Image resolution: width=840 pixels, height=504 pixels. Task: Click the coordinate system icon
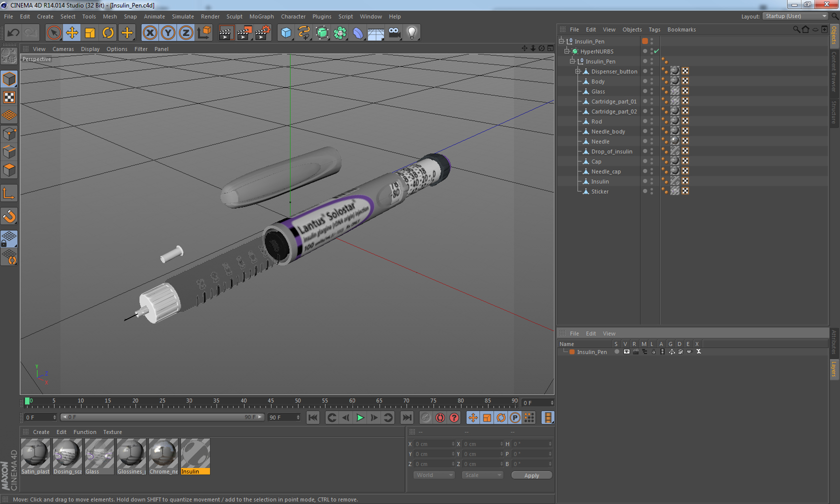(204, 33)
